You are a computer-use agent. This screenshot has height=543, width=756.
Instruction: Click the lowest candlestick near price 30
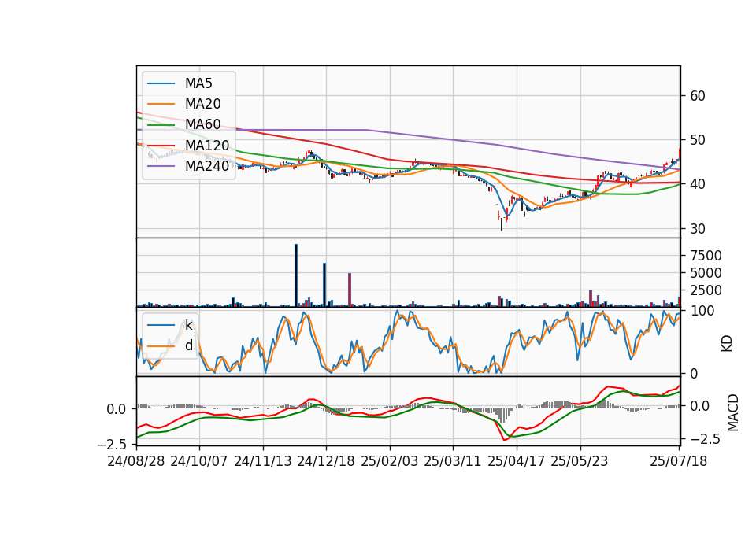click(502, 223)
